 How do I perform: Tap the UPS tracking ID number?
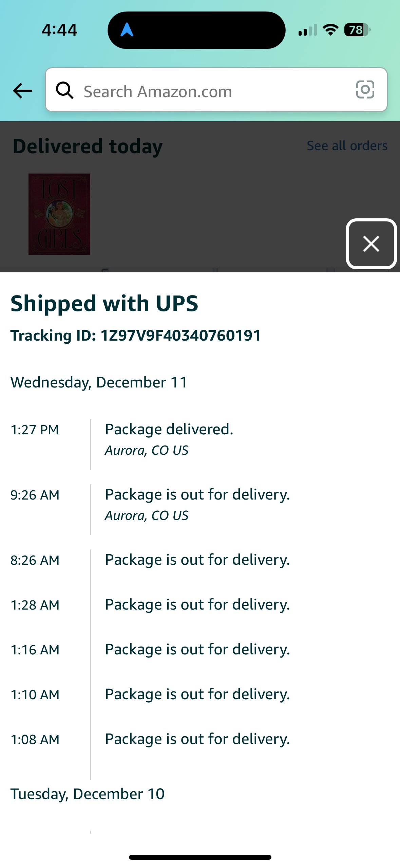(x=181, y=336)
